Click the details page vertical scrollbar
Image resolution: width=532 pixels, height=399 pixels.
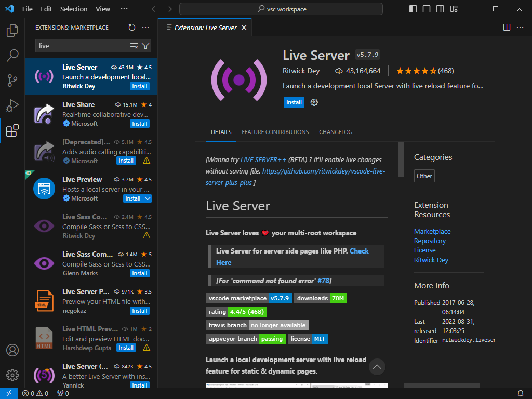tap(401, 159)
